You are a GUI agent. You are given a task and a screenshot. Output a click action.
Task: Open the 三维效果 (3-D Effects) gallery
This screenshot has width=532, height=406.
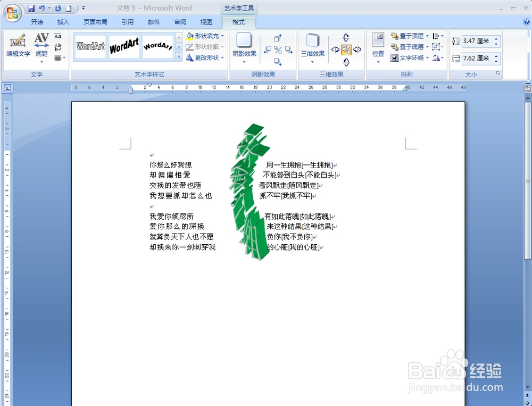(x=312, y=47)
